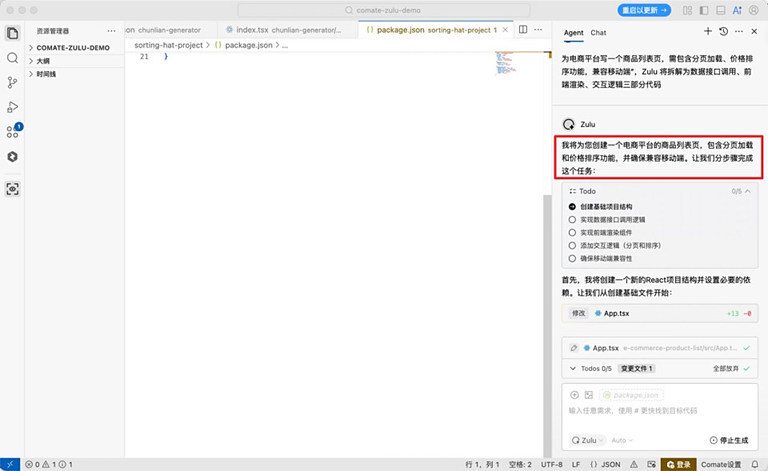The image size is (768, 471).
Task: Click the feedback icon in status bar
Action: [x=651, y=464]
